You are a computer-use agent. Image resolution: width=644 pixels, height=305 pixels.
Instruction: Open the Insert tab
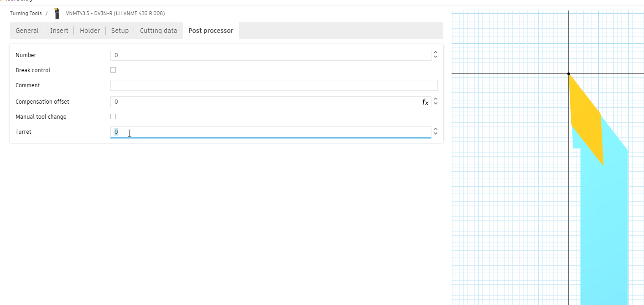click(x=59, y=31)
